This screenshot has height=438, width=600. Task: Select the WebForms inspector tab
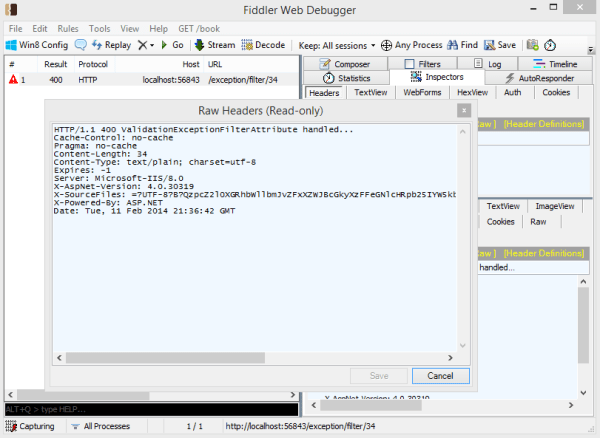click(x=422, y=93)
